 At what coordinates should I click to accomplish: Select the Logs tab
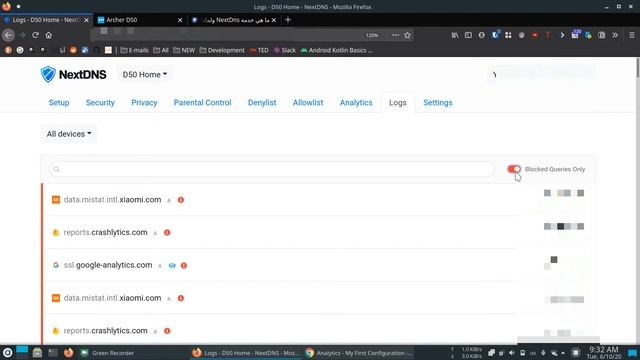398,103
